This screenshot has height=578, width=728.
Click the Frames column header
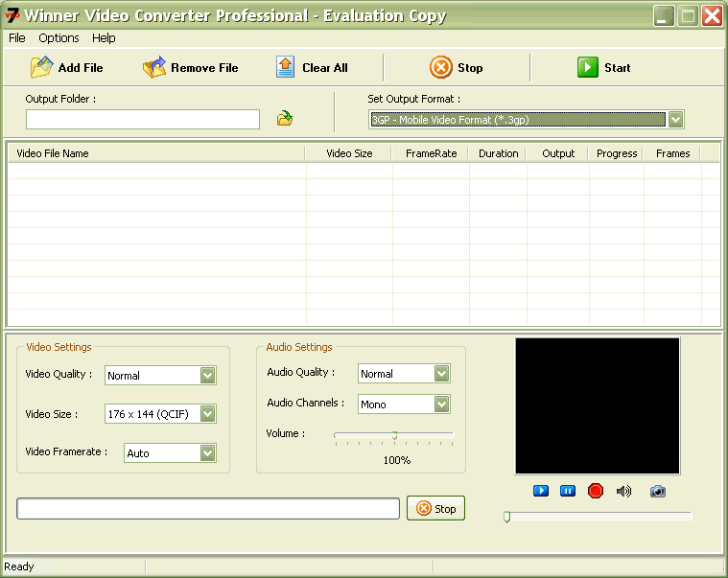point(672,153)
